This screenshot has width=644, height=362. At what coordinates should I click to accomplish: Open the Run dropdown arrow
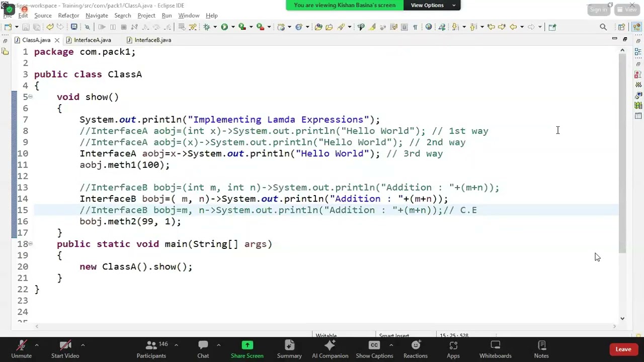coord(232,27)
